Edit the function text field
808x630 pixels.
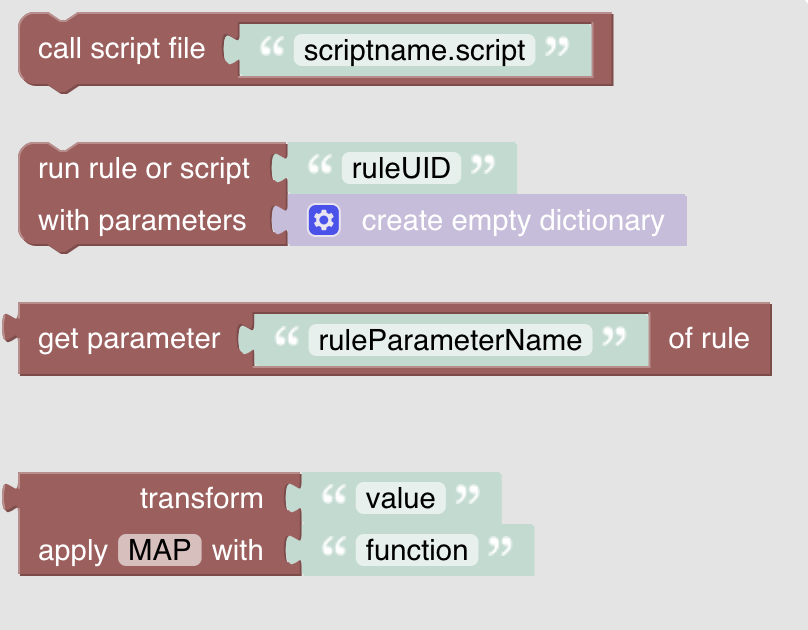tap(416, 550)
